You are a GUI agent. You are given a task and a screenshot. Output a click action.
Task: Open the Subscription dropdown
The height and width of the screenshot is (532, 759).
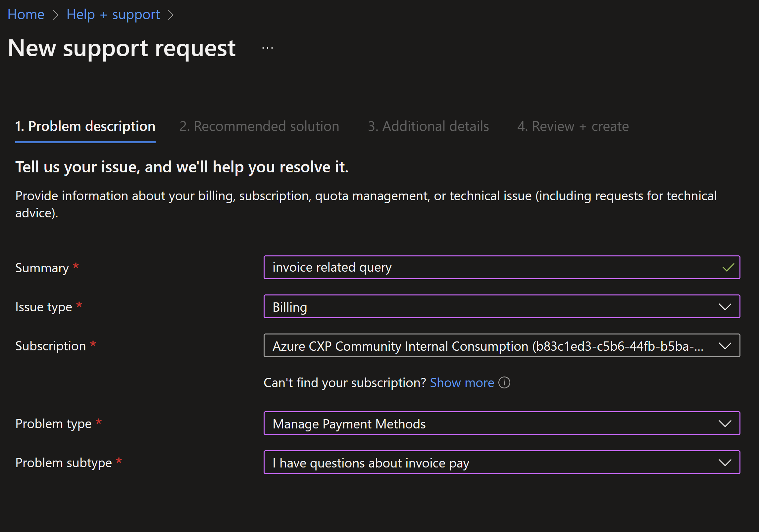[x=497, y=345]
